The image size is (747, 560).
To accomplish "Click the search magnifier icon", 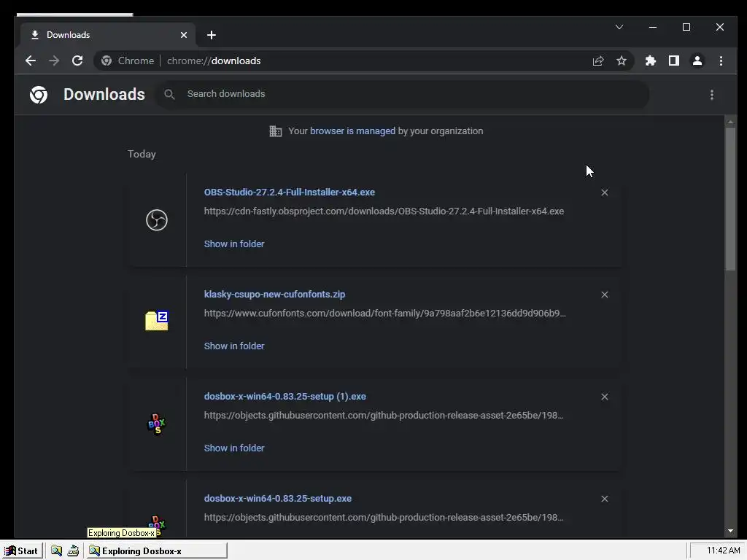I will coord(169,94).
